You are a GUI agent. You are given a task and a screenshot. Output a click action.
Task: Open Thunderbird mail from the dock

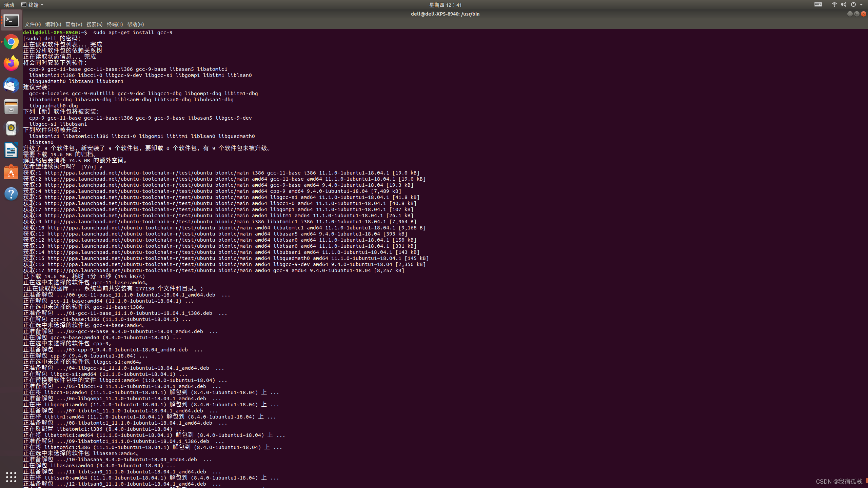point(11,85)
